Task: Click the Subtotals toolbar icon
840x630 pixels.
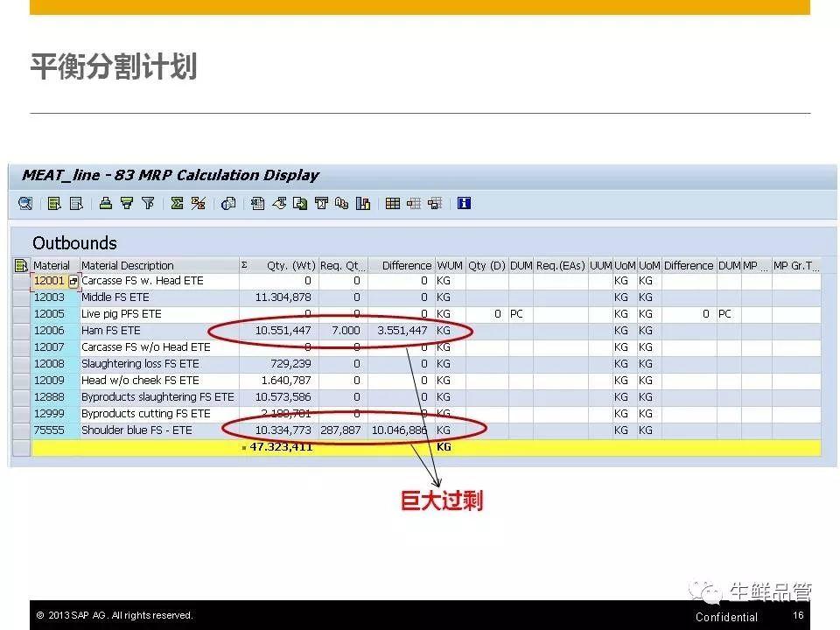Action: (x=199, y=203)
